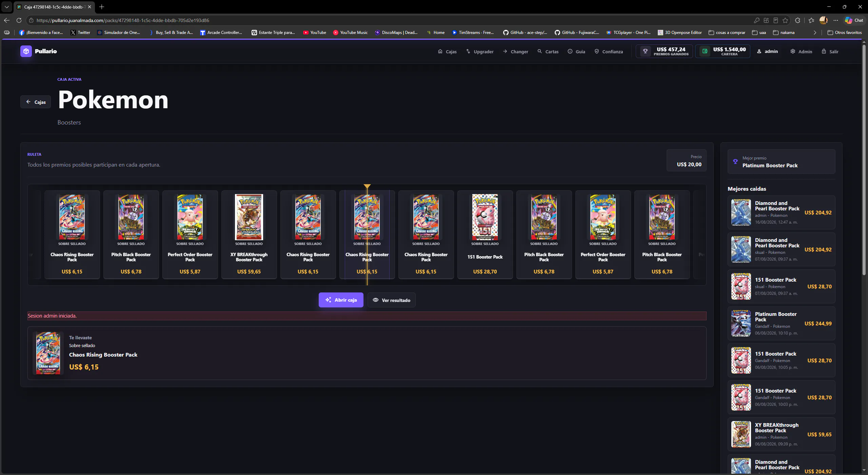Click the Pullario cube logo icon

(26, 51)
